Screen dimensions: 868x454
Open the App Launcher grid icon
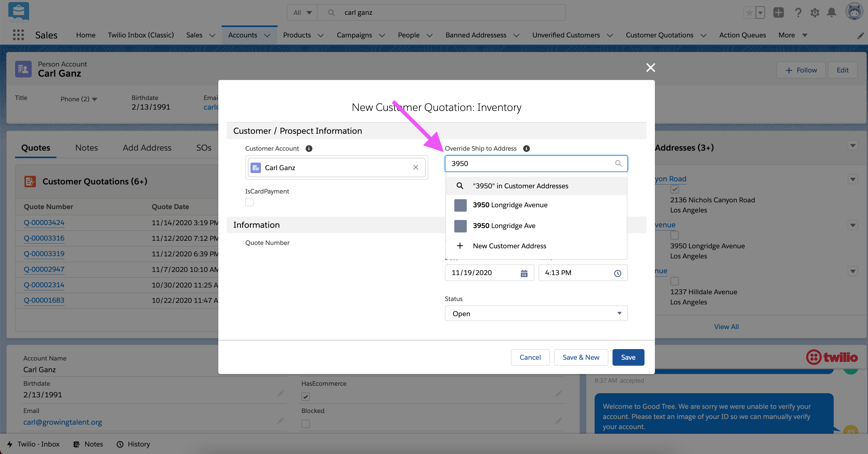[18, 35]
